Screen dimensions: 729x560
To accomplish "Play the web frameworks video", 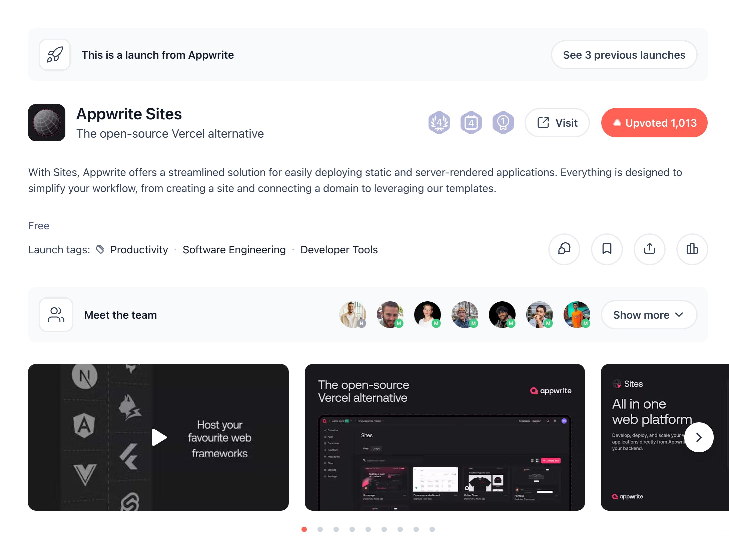I will click(x=159, y=437).
